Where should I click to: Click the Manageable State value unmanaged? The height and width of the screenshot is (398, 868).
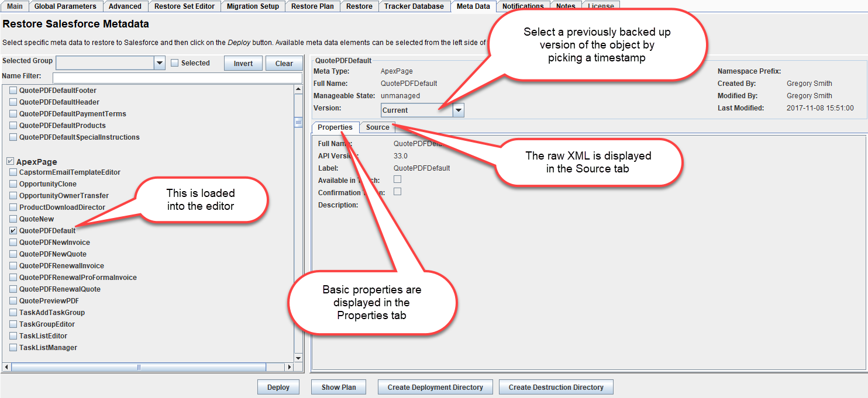pyautogui.click(x=400, y=96)
